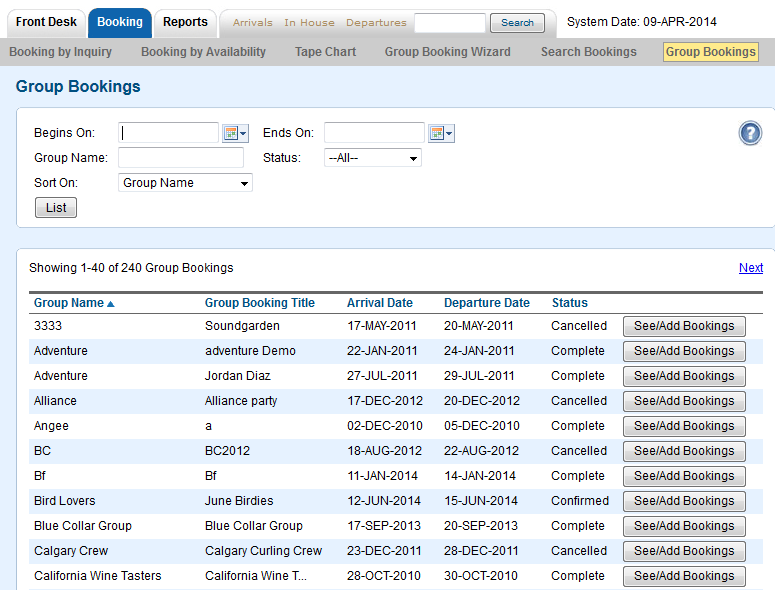Viewport: 775px width, 590px height.
Task: Launch the Group Booking Wizard
Action: pos(447,51)
